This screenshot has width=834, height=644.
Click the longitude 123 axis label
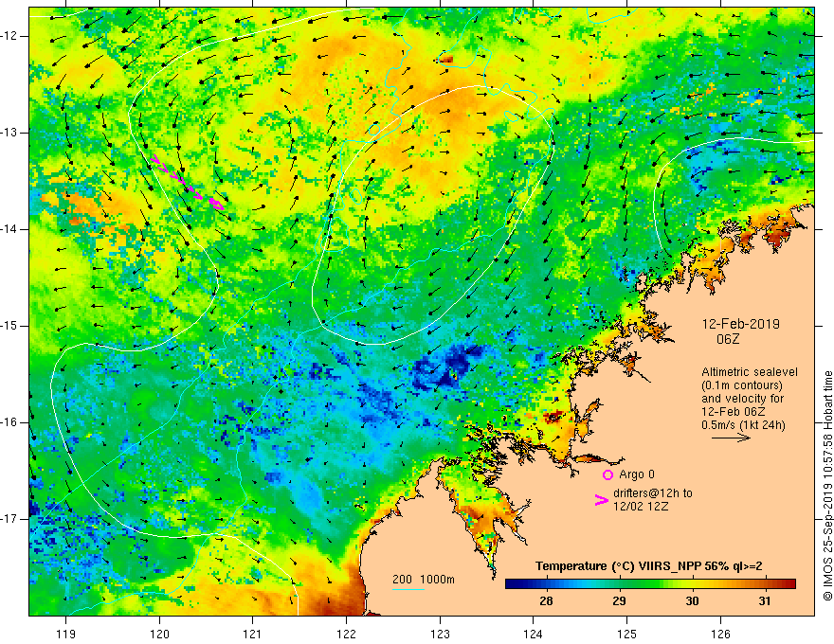coord(440,634)
